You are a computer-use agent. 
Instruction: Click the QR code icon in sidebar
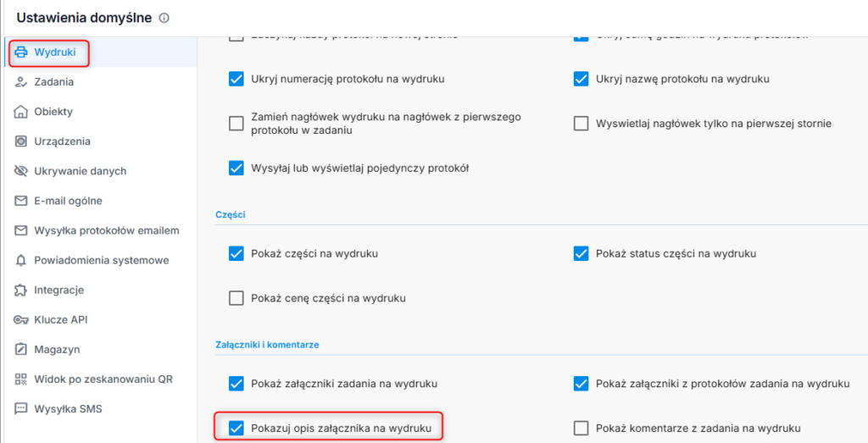[21, 379]
